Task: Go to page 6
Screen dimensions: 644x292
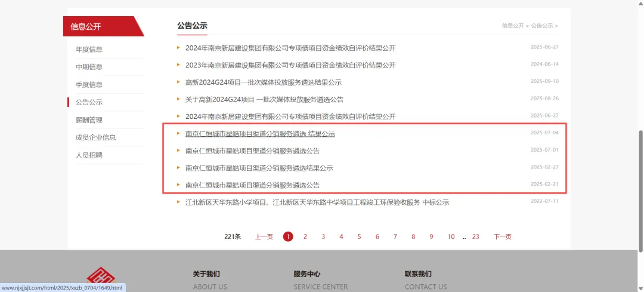Action: pos(377,236)
